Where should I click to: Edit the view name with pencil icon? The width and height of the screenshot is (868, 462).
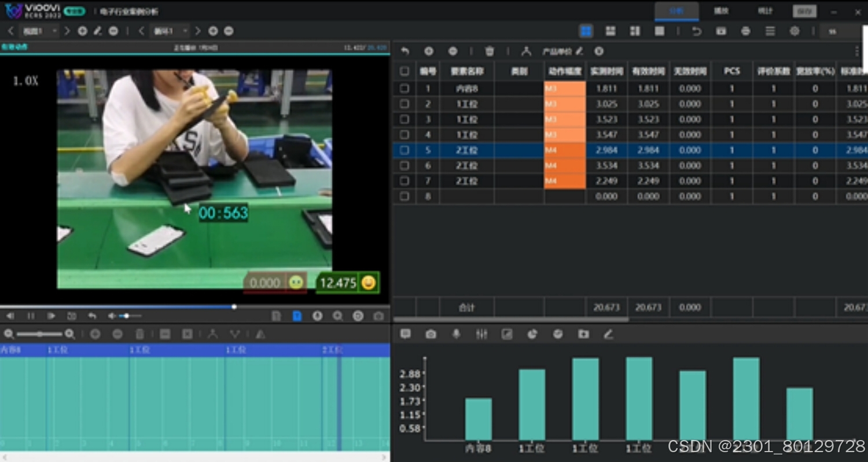(x=98, y=31)
